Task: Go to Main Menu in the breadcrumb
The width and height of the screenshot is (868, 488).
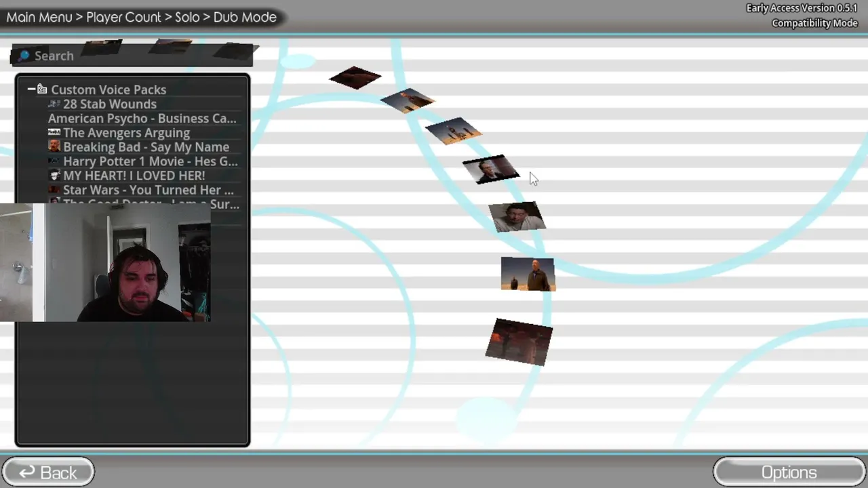Action: coord(39,17)
